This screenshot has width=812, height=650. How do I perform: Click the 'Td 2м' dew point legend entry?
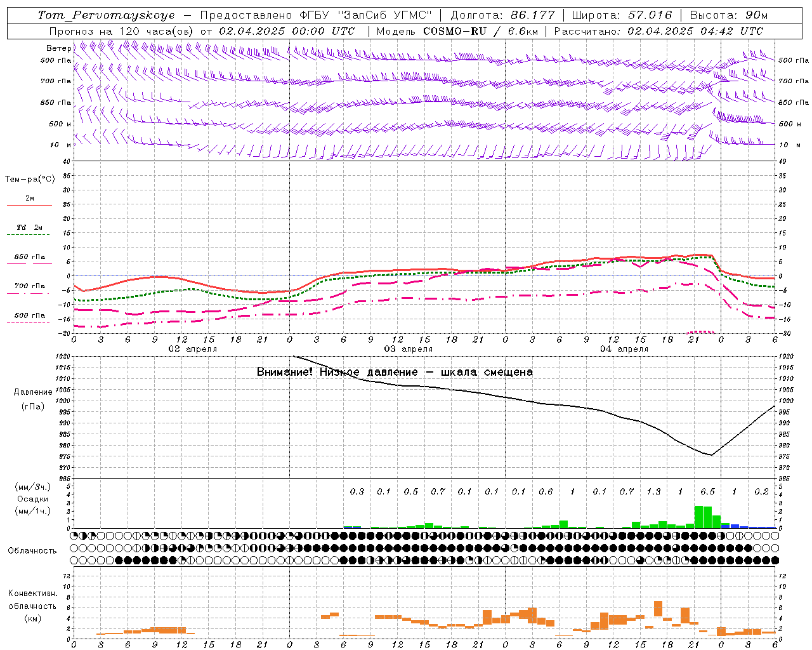pyautogui.click(x=30, y=227)
